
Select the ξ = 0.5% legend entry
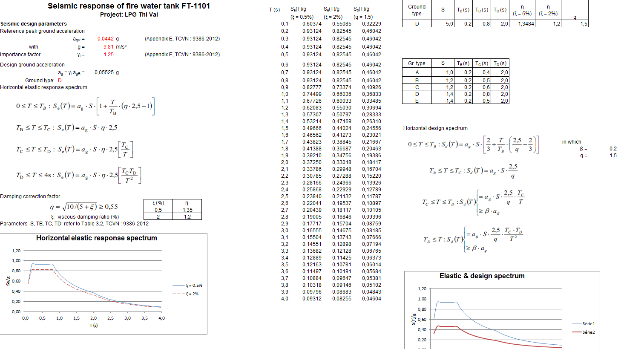[188, 286]
